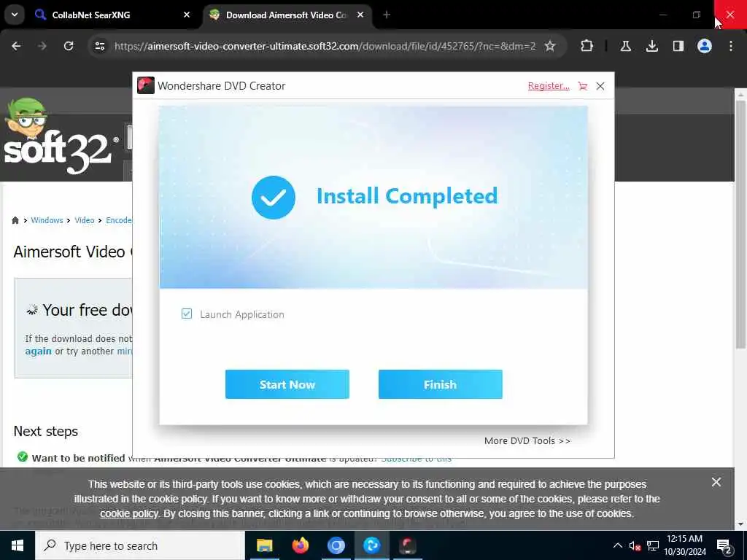
Task: Open the Video breadcrumb link
Action: (x=85, y=220)
